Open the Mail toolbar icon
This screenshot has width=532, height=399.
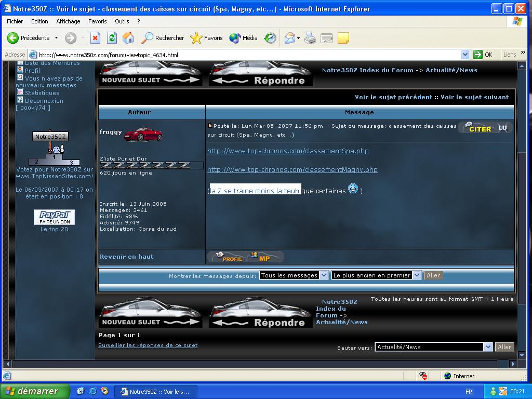pyautogui.click(x=290, y=38)
